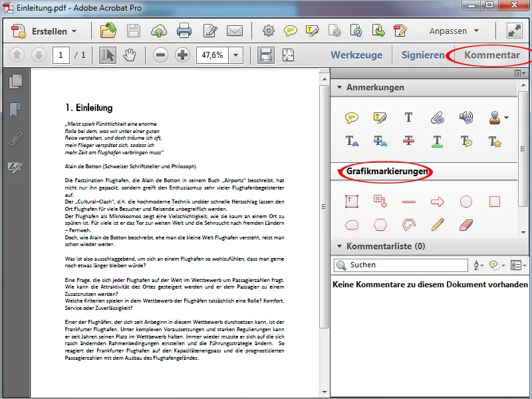Open the zoom percentage dropdown arrow
The width and height of the screenshot is (532, 399).
(x=236, y=55)
